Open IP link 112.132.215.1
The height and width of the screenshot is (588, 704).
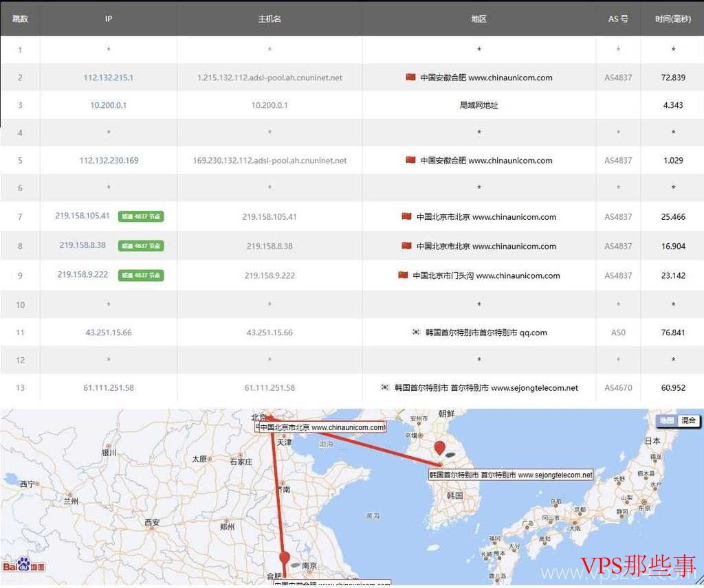[x=108, y=78]
